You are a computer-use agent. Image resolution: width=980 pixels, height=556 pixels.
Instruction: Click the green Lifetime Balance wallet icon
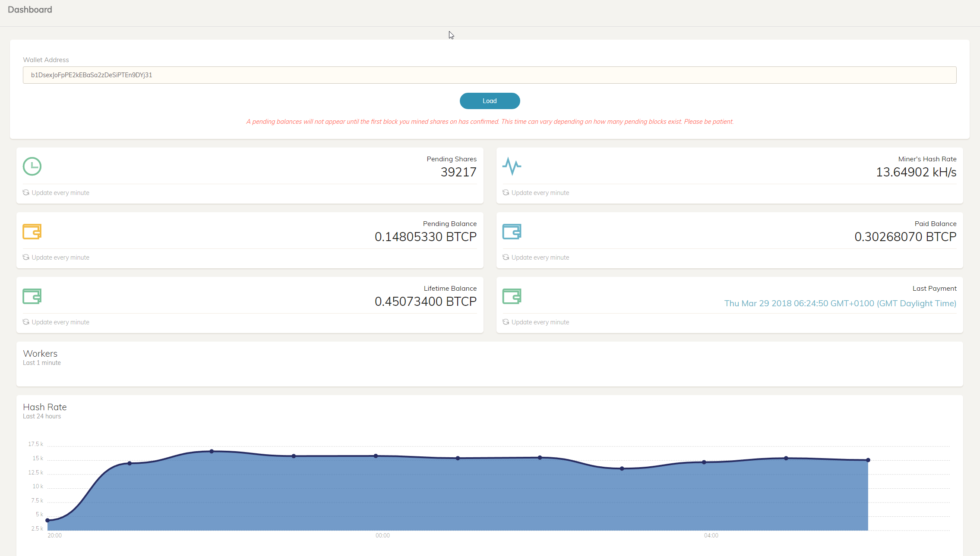click(32, 296)
